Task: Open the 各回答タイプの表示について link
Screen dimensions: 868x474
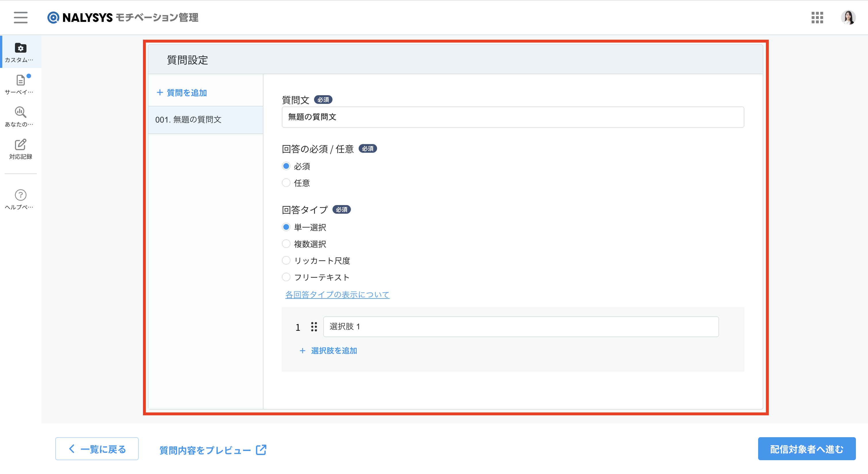Action: tap(337, 295)
